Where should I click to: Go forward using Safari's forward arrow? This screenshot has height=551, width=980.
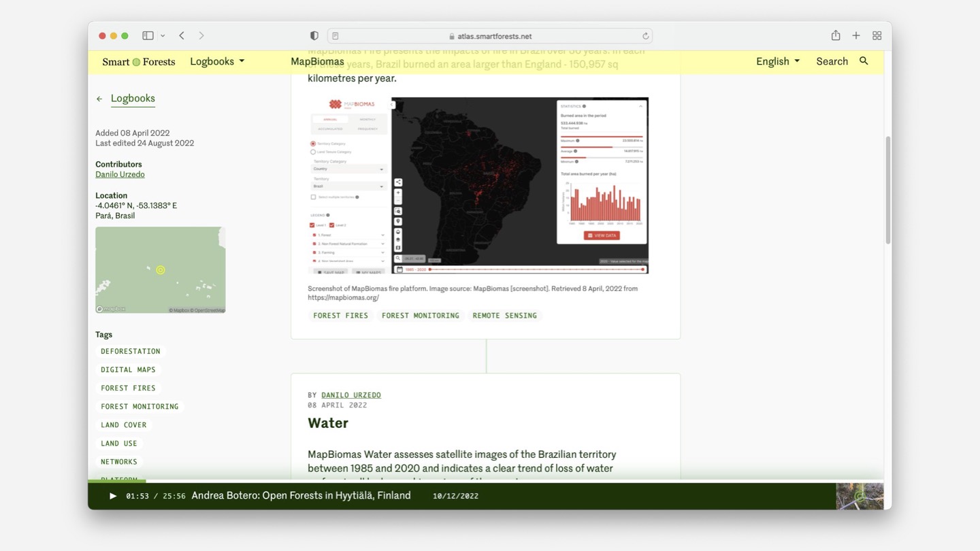pos(201,35)
